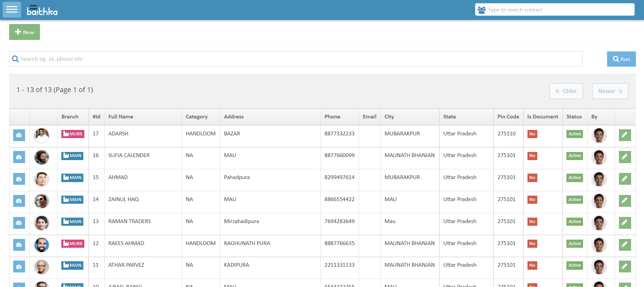Edit ZAINUL HAQ record with pencil icon
Screen dimensions: 644x287
[x=625, y=201]
